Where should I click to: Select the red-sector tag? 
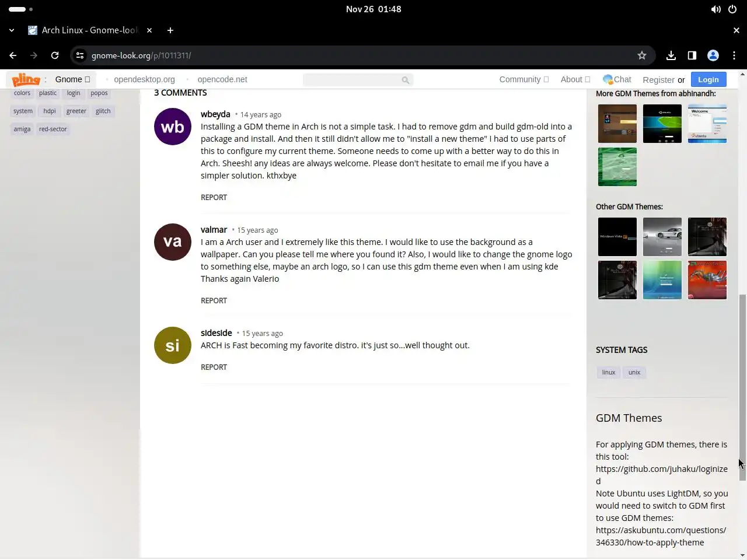point(53,129)
